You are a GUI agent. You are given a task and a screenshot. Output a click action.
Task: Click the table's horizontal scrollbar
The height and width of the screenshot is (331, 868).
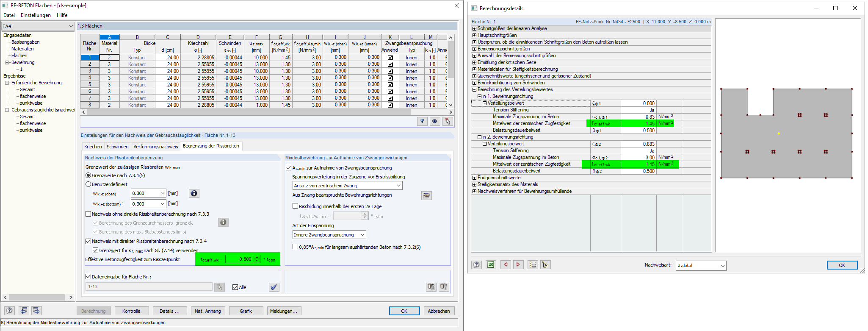tap(249, 112)
